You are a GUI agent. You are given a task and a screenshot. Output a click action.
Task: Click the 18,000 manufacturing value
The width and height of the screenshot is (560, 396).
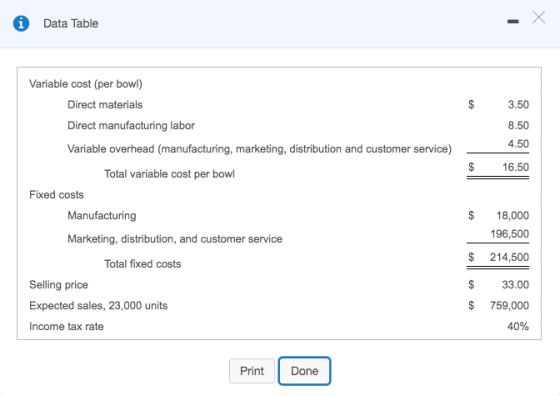(512, 215)
